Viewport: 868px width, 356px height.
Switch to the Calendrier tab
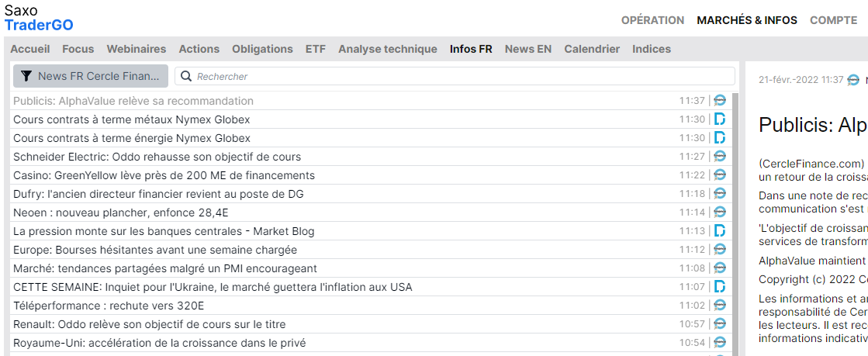[x=592, y=49]
